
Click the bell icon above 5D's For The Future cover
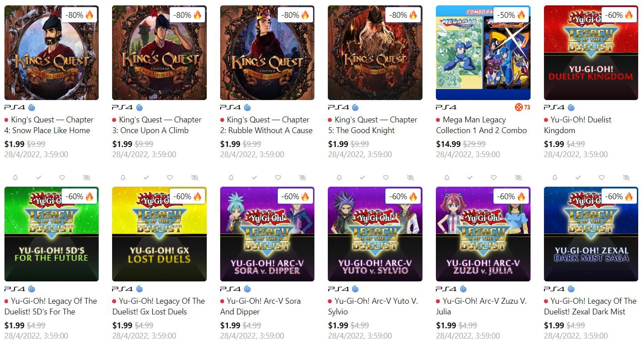[x=16, y=178]
